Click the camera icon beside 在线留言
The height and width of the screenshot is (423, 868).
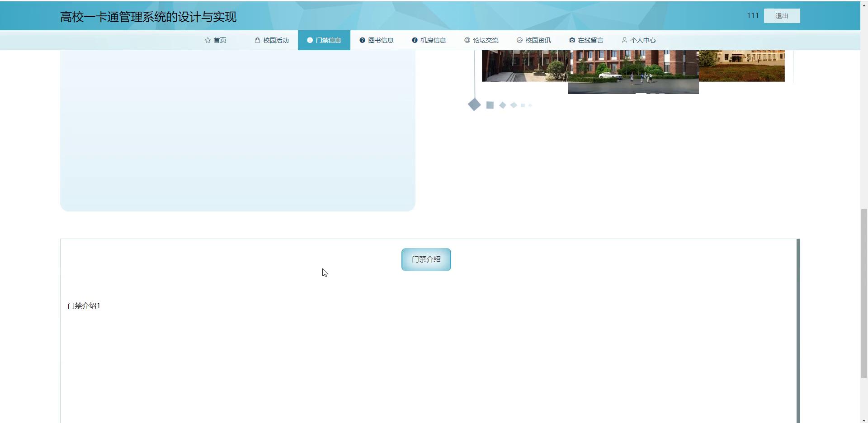pyautogui.click(x=572, y=40)
